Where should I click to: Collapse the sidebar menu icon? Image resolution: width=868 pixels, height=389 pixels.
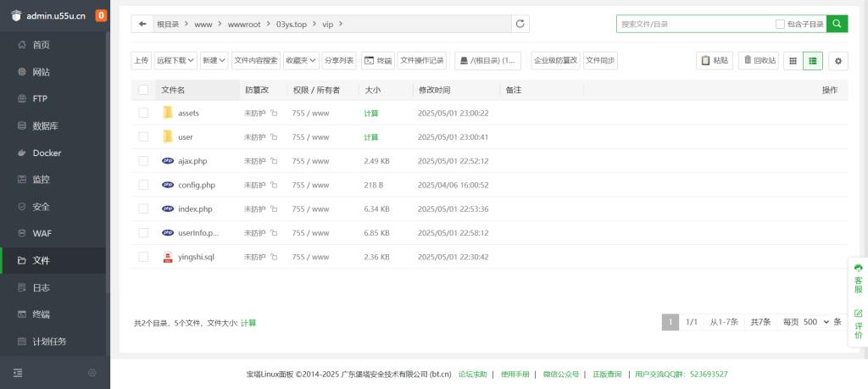click(x=18, y=372)
